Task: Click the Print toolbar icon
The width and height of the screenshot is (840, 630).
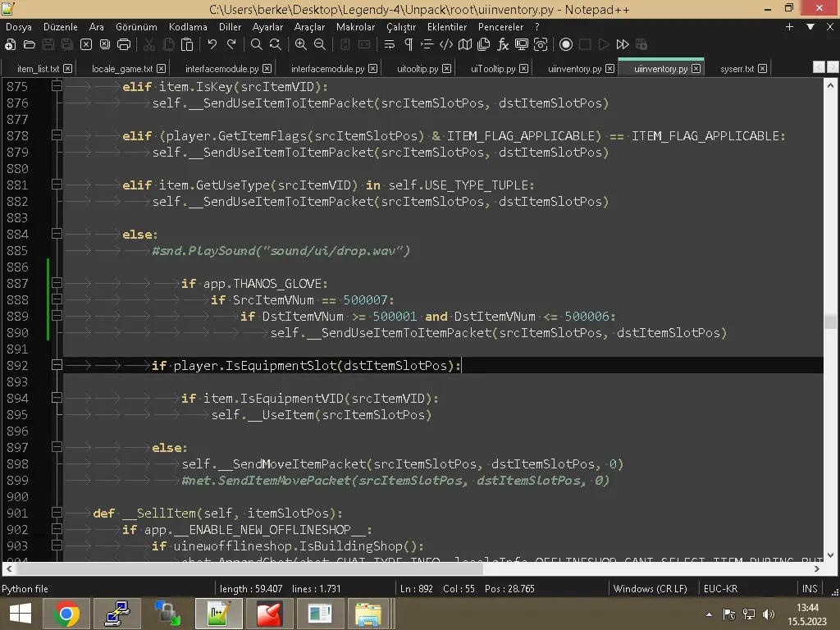Action: tap(124, 44)
